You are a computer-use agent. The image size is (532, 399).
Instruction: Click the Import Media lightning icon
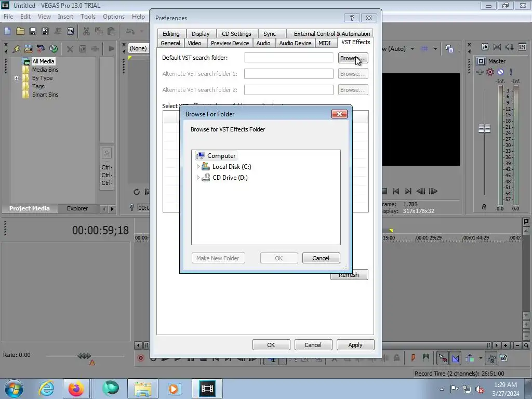coord(16,49)
